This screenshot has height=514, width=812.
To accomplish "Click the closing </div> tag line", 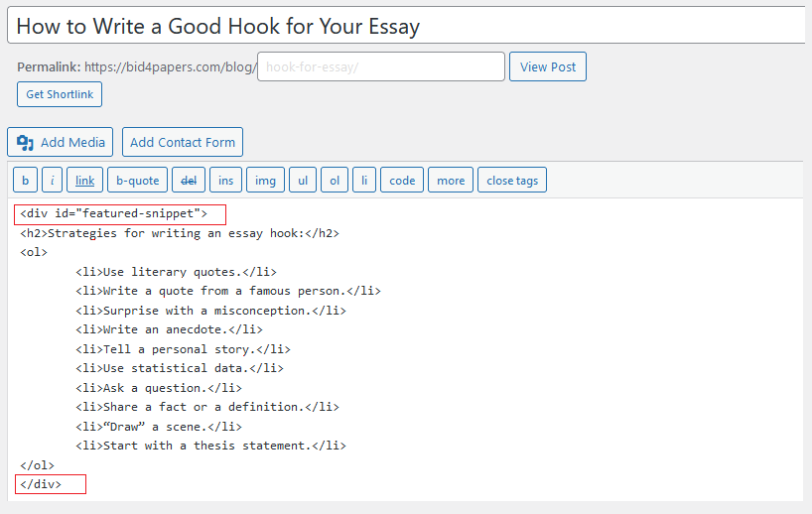I will point(41,484).
